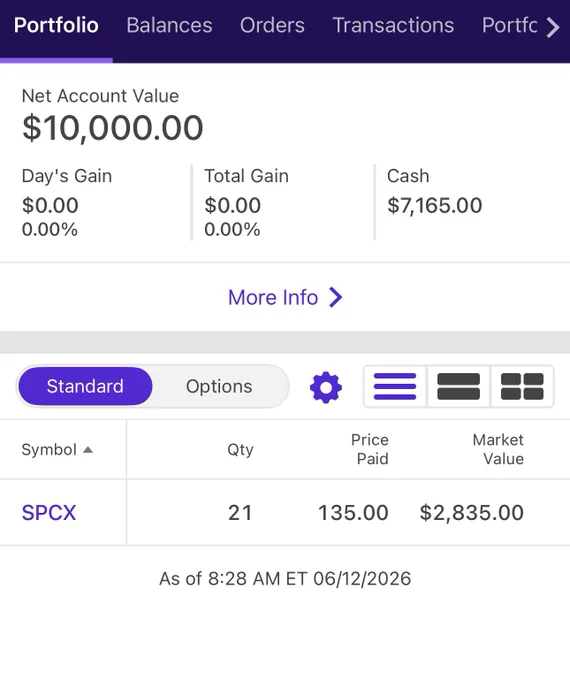This screenshot has width=570, height=680.
Task: Open the Orders tab
Action: point(272,25)
